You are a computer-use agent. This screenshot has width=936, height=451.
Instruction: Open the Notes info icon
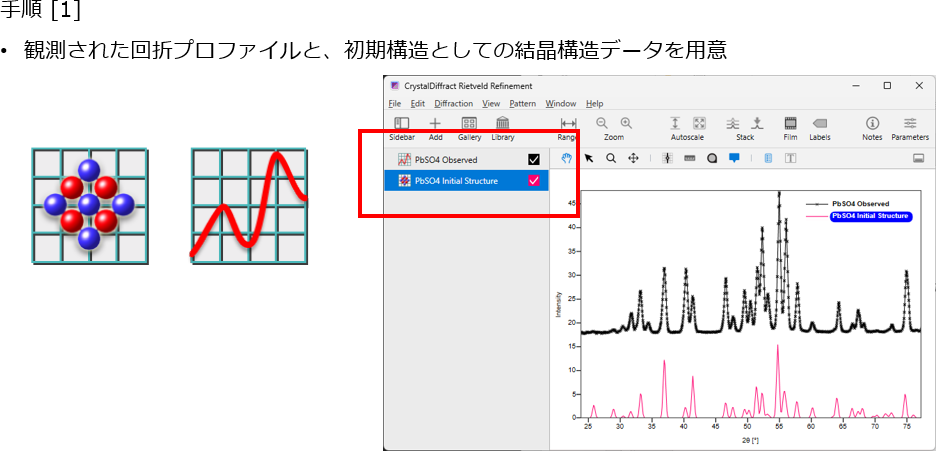click(x=872, y=123)
